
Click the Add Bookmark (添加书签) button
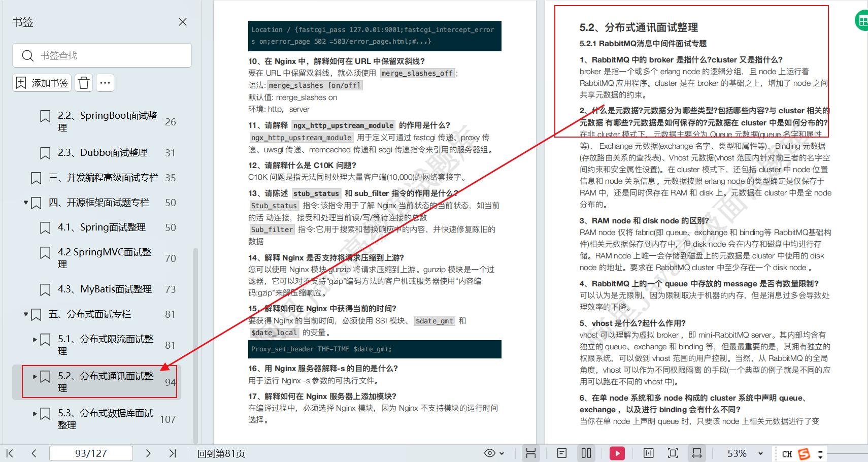(x=43, y=83)
